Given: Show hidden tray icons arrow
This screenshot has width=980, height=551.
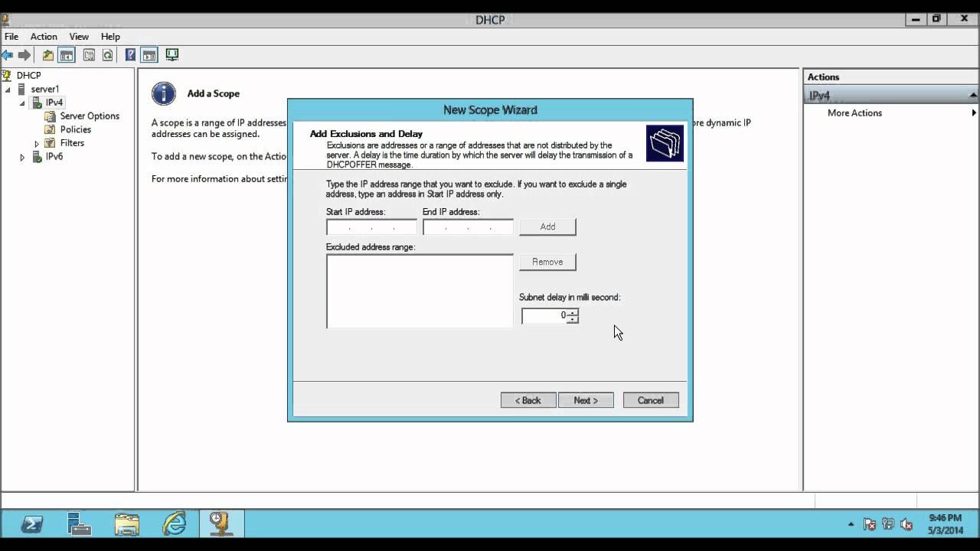Looking at the screenshot, I should (x=851, y=525).
